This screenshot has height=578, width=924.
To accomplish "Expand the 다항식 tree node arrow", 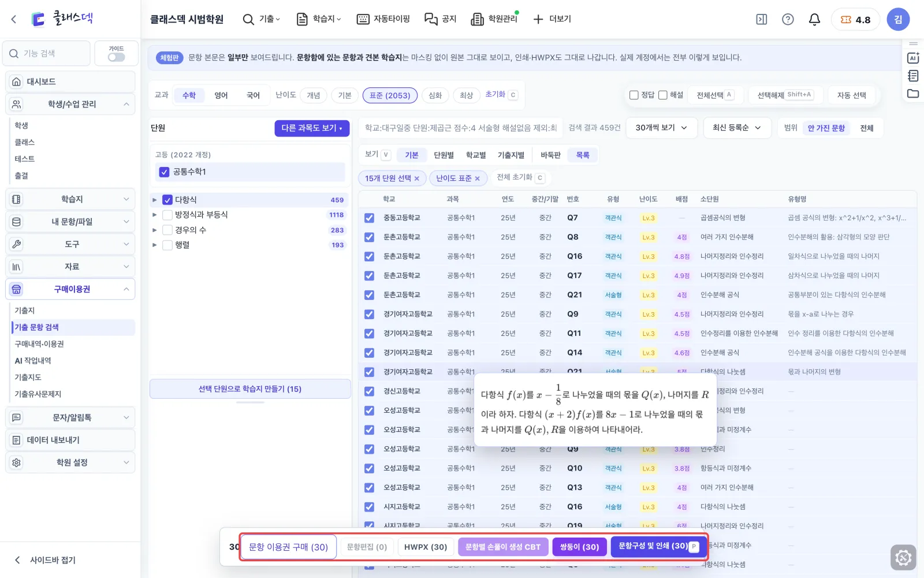I will 154,200.
